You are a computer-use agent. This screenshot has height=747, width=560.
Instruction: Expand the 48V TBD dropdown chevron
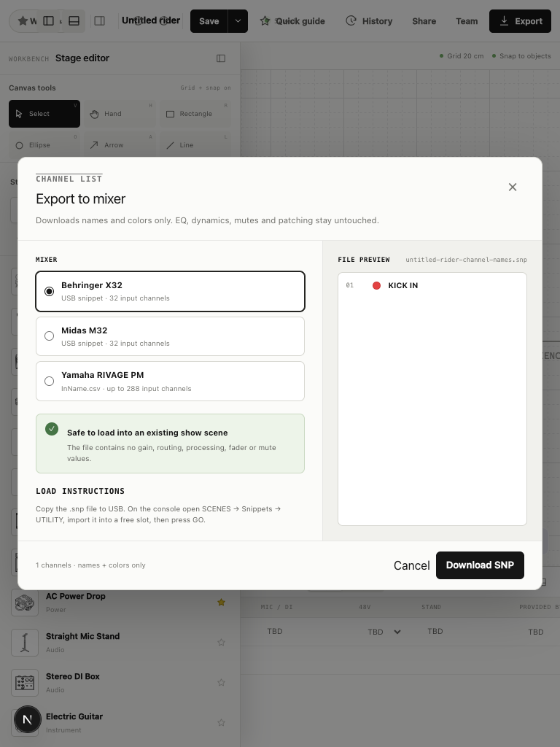(397, 632)
